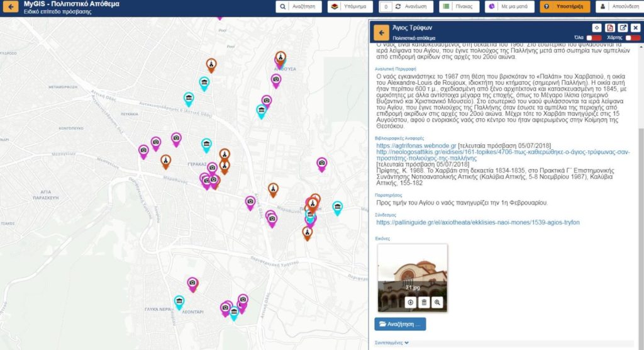Click the Υποστήριξη support button
644x350 pixels.
click(565, 7)
